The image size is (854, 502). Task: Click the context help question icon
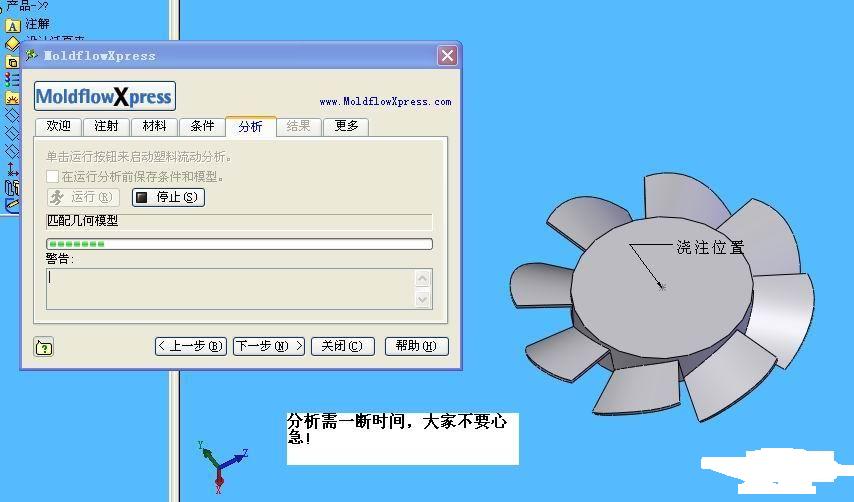pyautogui.click(x=44, y=347)
